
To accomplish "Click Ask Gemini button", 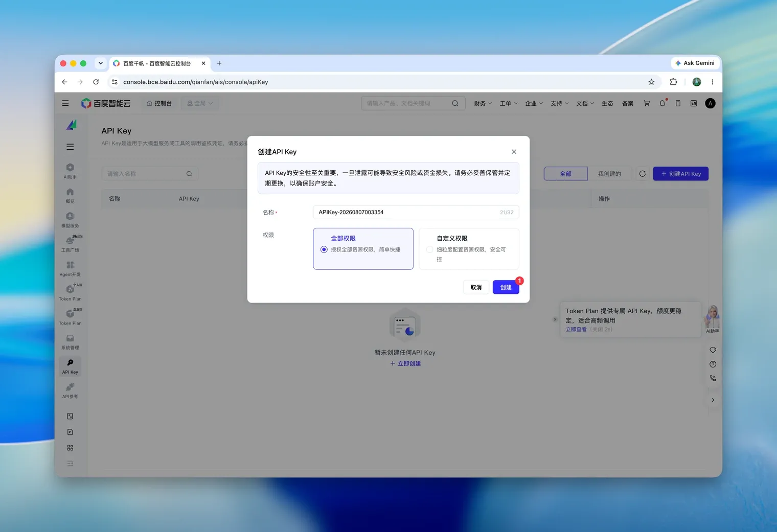I will coord(695,63).
